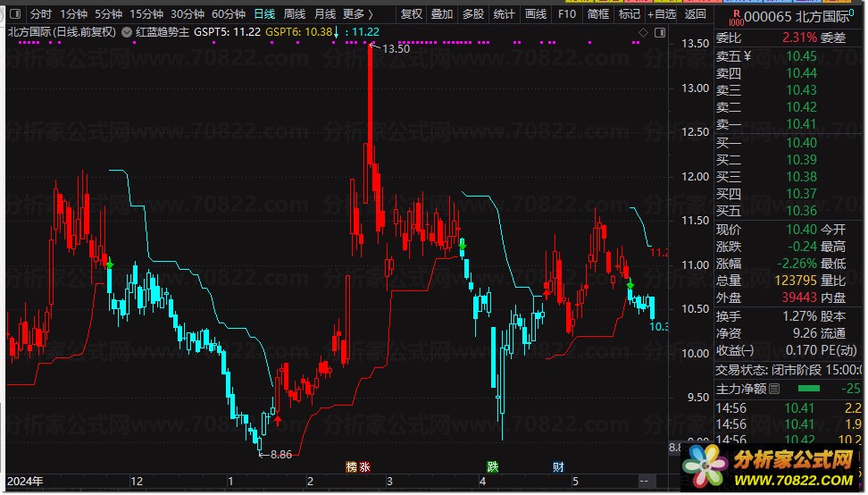Click the 返回 back button
Image resolution: width=868 pixels, height=495 pixels.
click(696, 13)
